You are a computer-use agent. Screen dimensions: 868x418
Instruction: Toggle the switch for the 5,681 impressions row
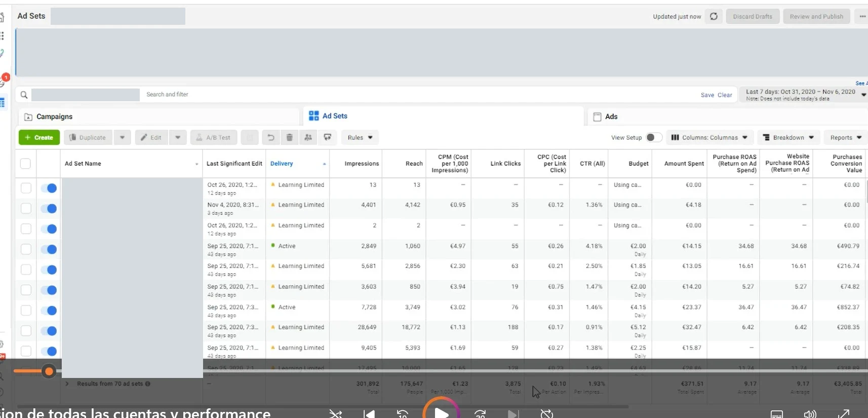coord(49,270)
